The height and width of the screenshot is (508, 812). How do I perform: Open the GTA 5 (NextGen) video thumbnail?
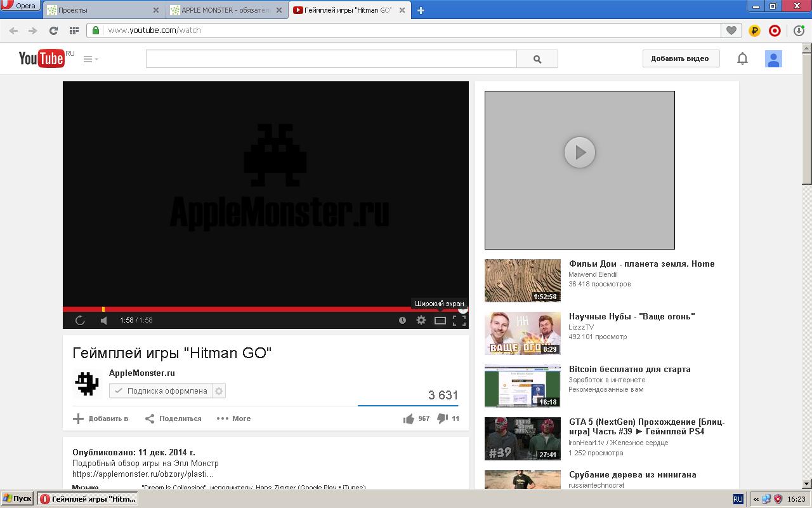(523, 439)
